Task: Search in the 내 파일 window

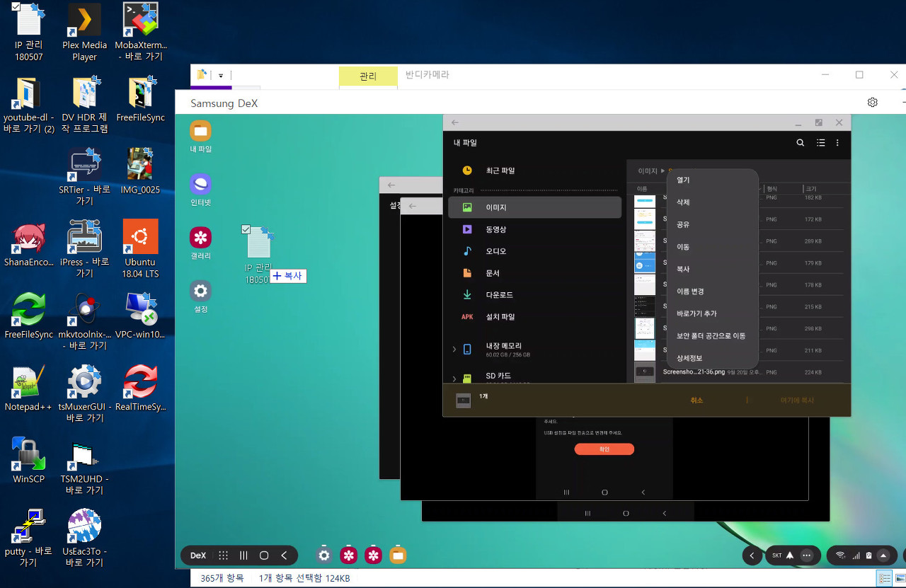Action: tap(801, 142)
